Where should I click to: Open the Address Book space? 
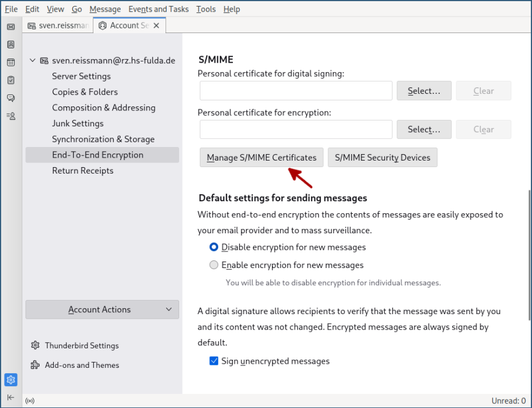coord(11,44)
